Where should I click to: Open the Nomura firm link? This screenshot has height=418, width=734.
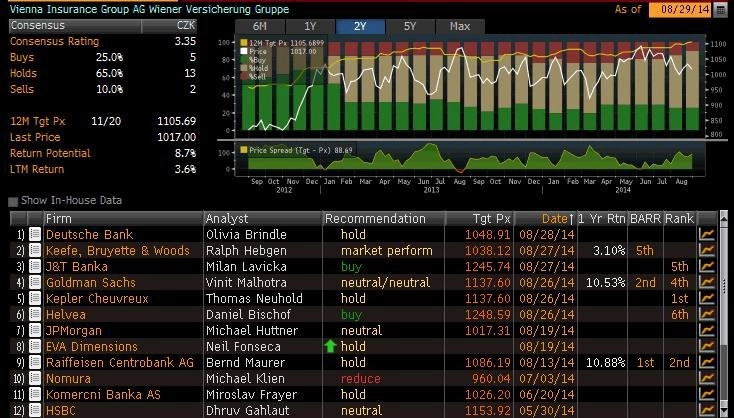point(68,378)
